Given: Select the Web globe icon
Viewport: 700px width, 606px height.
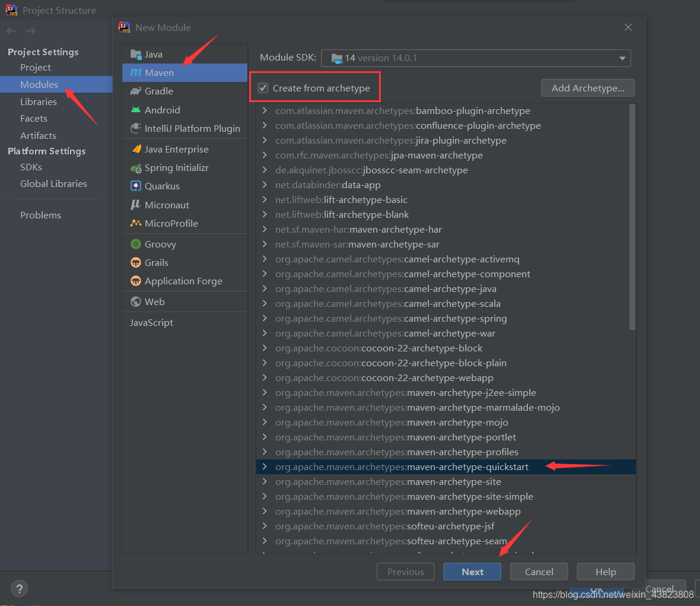Looking at the screenshot, I should 136,302.
